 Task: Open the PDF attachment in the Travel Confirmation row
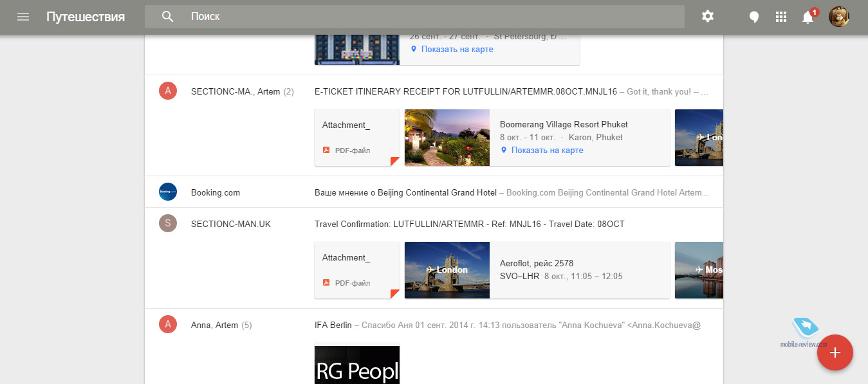[x=357, y=271]
